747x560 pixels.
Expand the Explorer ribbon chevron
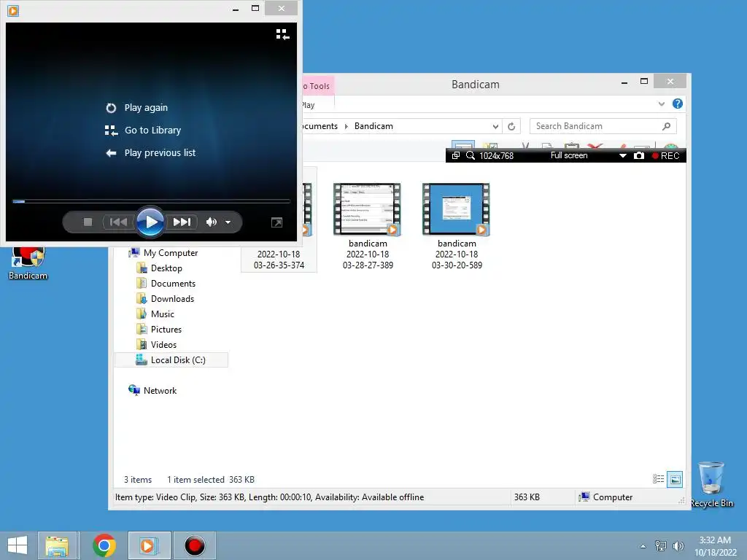(x=661, y=104)
